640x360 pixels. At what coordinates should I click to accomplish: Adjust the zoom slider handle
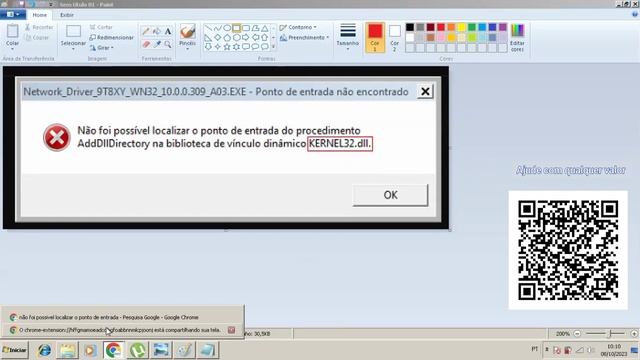(610, 333)
